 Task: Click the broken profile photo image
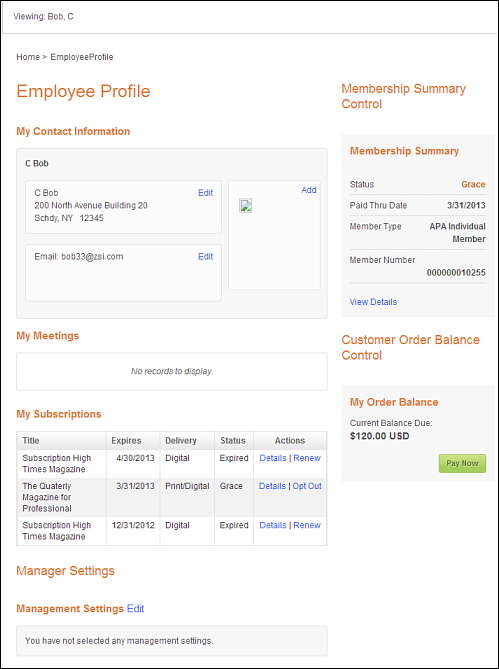(245, 206)
